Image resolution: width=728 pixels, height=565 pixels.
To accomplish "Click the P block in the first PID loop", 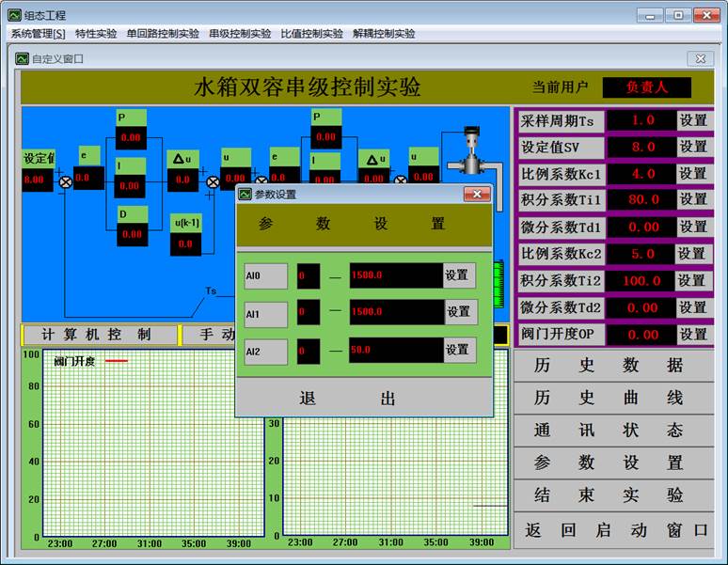I will coord(131,129).
